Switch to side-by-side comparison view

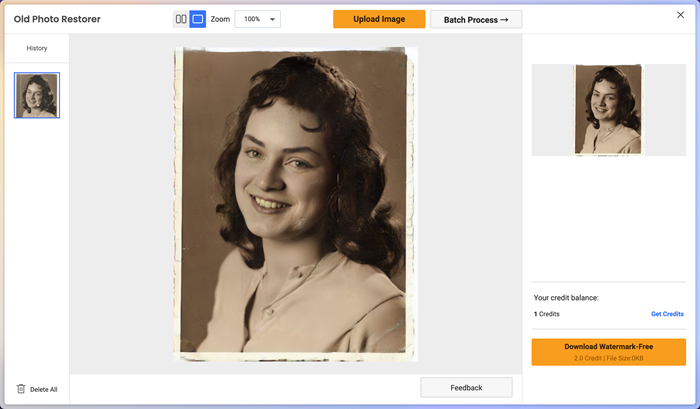click(181, 19)
